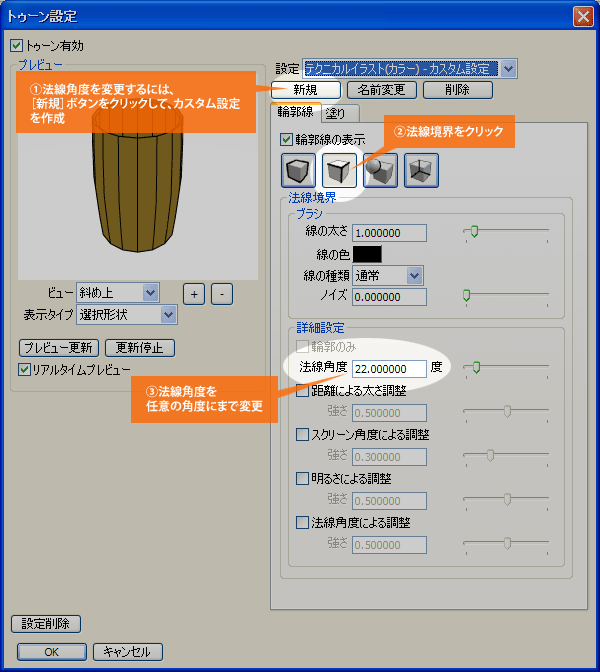This screenshot has width=600, height=672.
Task: Select the 輪郭線 tab
Action: coord(295,112)
